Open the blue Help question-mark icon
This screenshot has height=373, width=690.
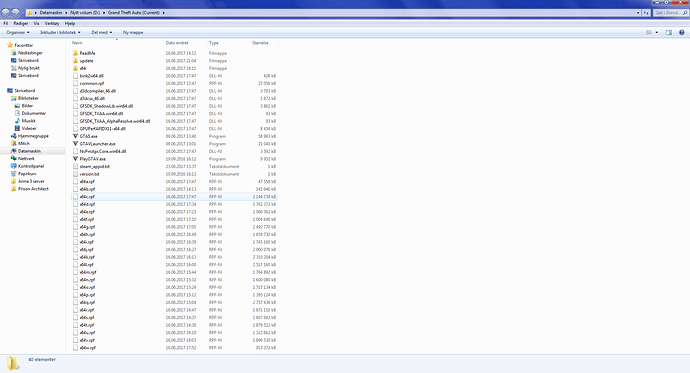click(682, 33)
